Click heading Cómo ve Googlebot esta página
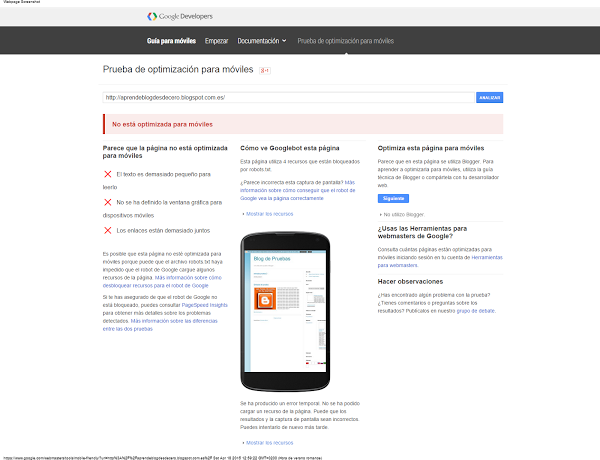Viewport: 600px width, 460px height. click(290, 148)
